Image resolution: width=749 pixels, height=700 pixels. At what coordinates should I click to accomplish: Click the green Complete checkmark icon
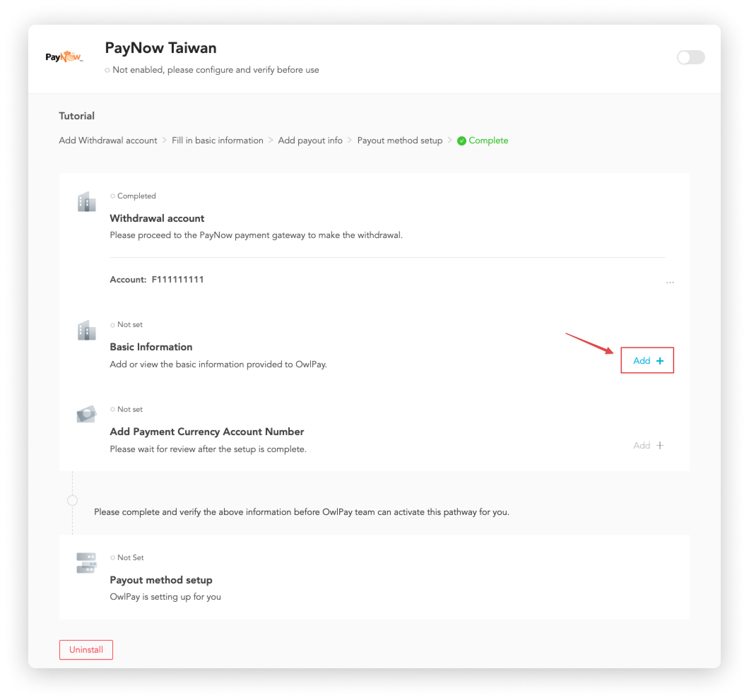461,141
